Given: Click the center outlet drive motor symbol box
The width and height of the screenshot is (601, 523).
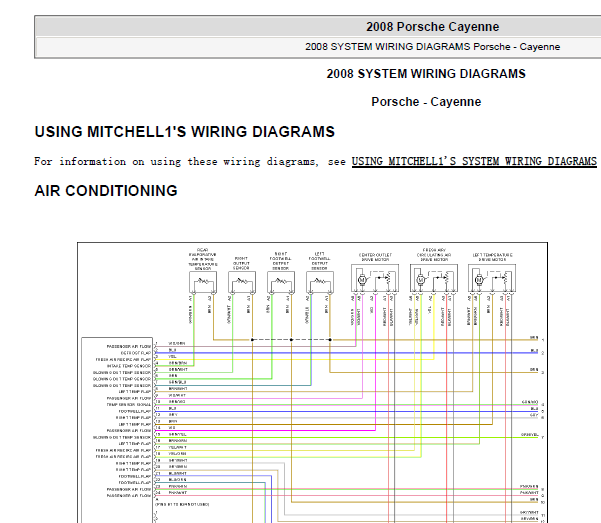Looking at the screenshot, I should (375, 278).
